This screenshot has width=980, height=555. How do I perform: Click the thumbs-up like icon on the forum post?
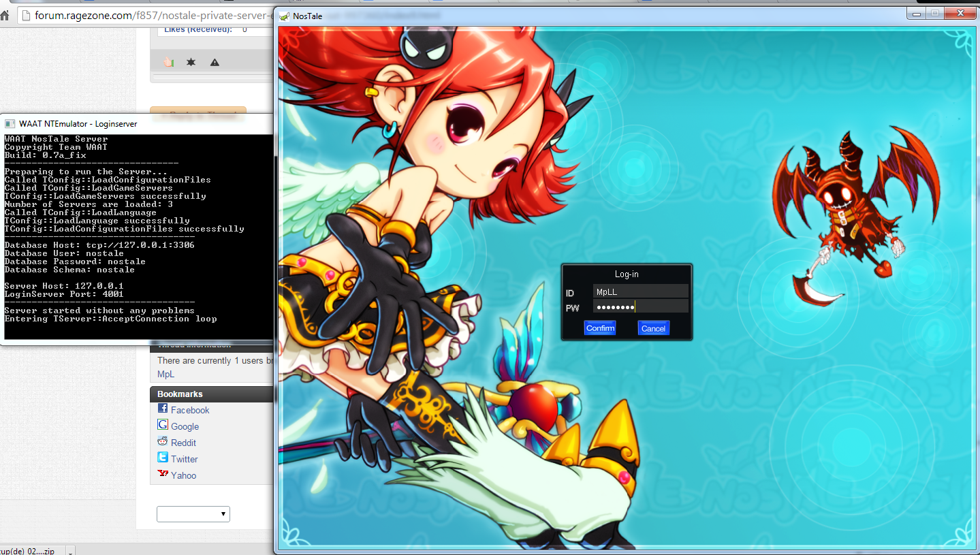pos(168,62)
